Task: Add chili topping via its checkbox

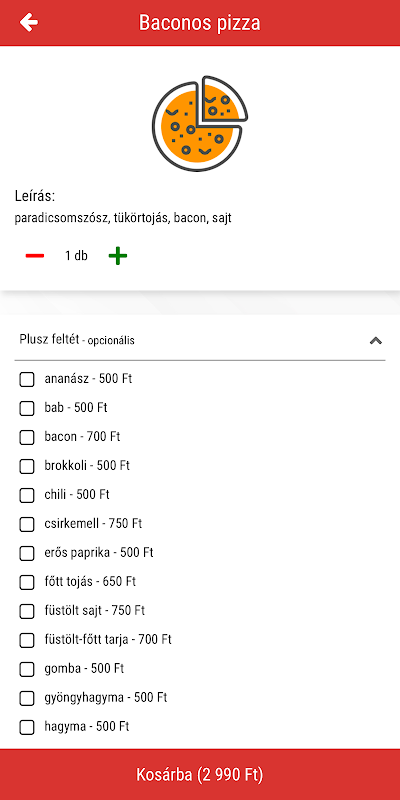Action: click(x=27, y=495)
